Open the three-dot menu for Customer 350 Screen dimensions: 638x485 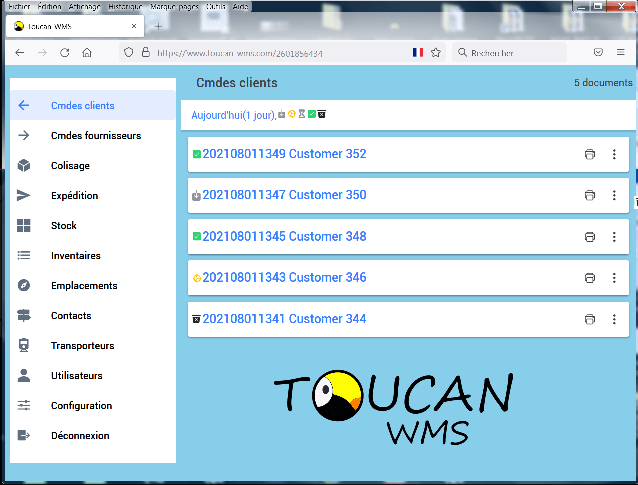click(x=614, y=195)
